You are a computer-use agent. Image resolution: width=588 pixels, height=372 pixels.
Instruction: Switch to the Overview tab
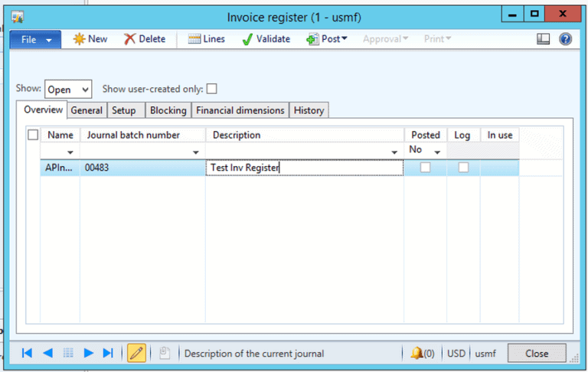click(43, 110)
